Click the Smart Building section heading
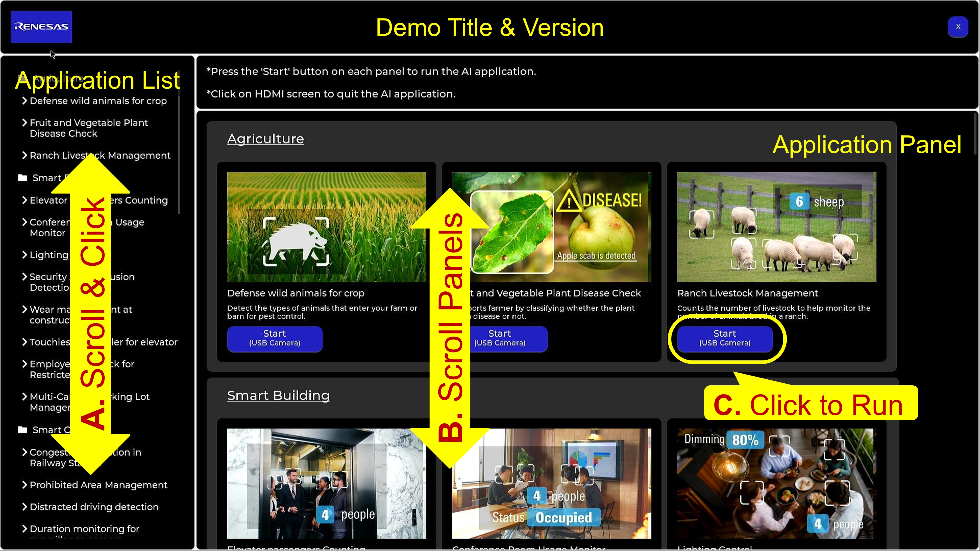 point(278,395)
